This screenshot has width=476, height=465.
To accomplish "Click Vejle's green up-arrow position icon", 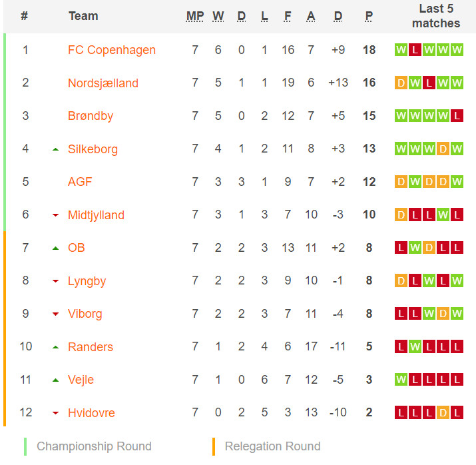I will click(x=55, y=380).
